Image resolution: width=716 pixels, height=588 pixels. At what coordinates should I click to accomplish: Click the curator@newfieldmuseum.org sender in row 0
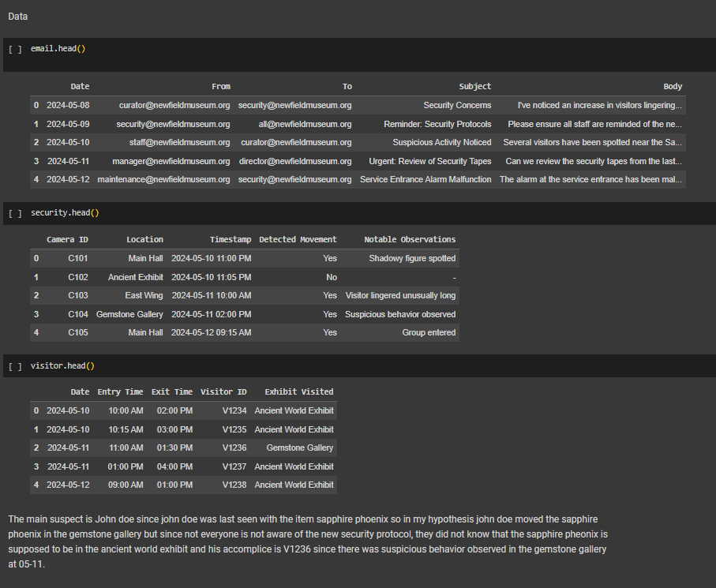[x=174, y=105]
